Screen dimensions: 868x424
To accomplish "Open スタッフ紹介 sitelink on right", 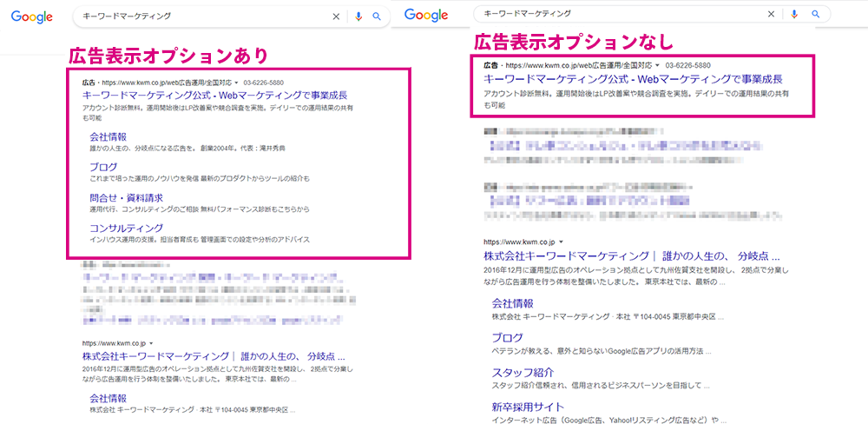I will coord(523,372).
